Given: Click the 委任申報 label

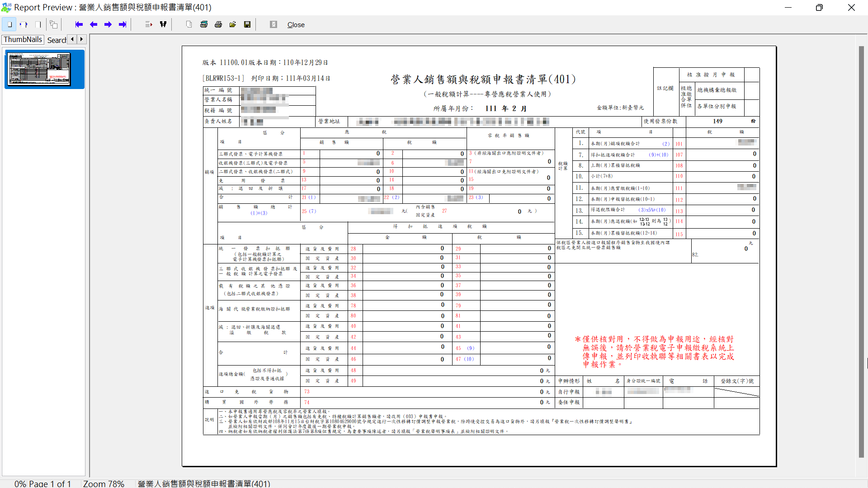Looking at the screenshot, I should [569, 402].
